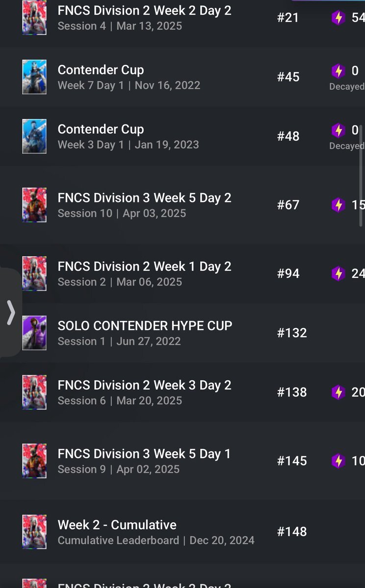Click the power ranking icon beside #145
The image size is (365, 588).
pyautogui.click(x=338, y=461)
